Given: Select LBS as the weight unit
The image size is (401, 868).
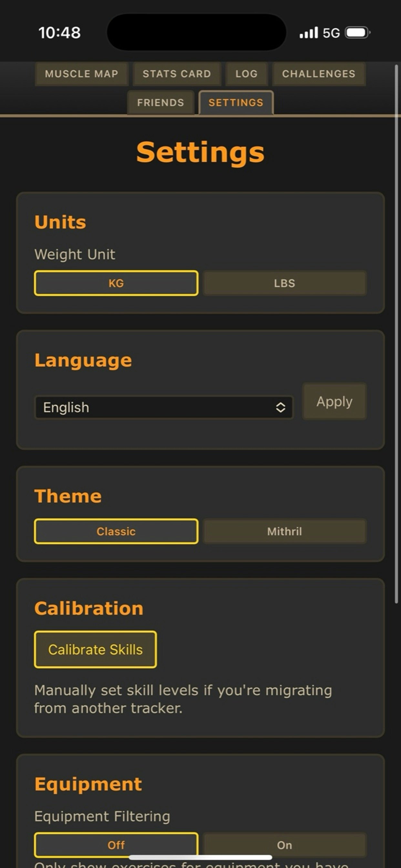Looking at the screenshot, I should [285, 284].
